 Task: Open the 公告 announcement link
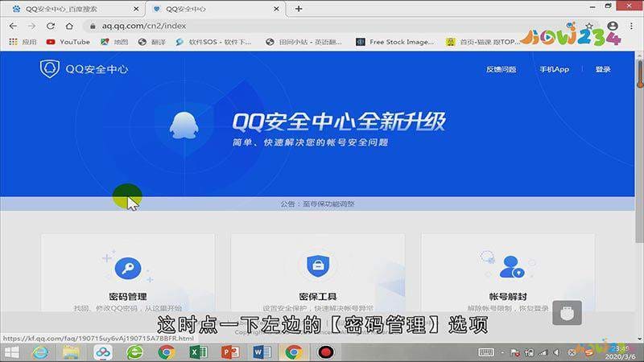coord(317,204)
